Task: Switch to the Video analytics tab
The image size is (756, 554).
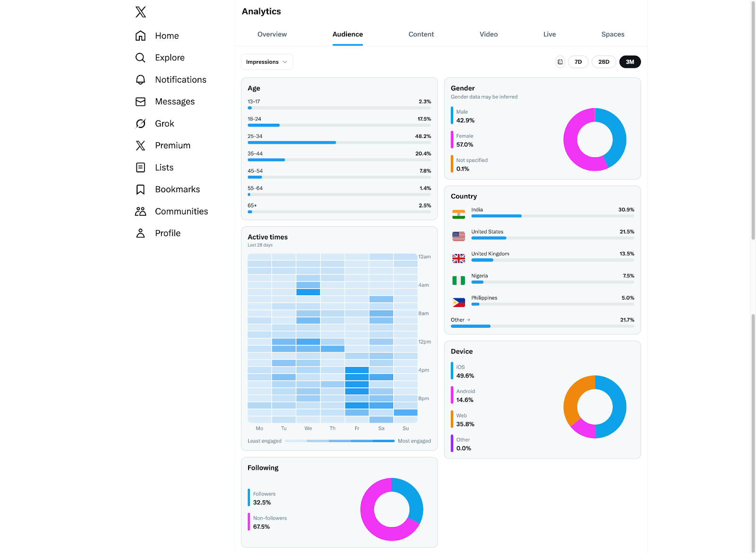Action: [489, 34]
